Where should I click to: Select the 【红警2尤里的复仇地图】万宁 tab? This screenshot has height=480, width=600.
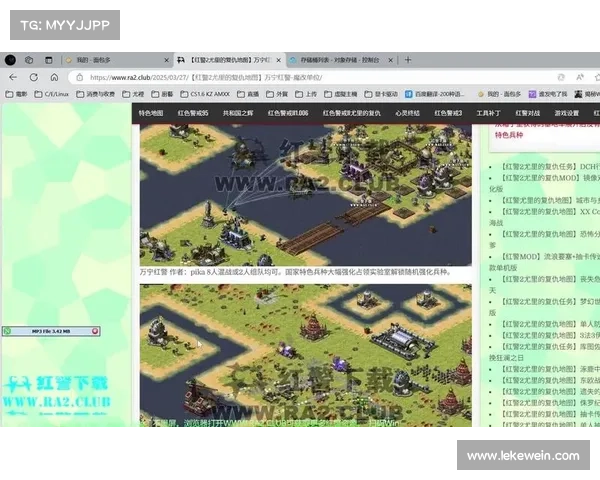[229, 60]
